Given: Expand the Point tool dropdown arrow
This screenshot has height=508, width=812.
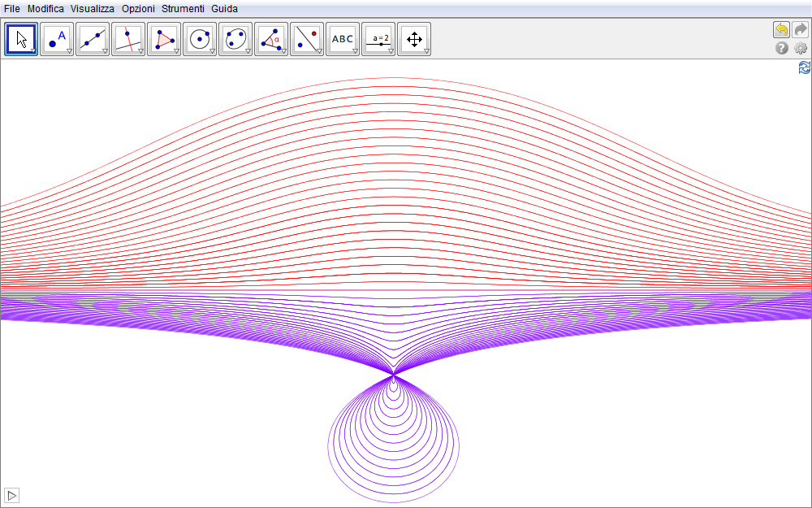Looking at the screenshot, I should tap(69, 51).
